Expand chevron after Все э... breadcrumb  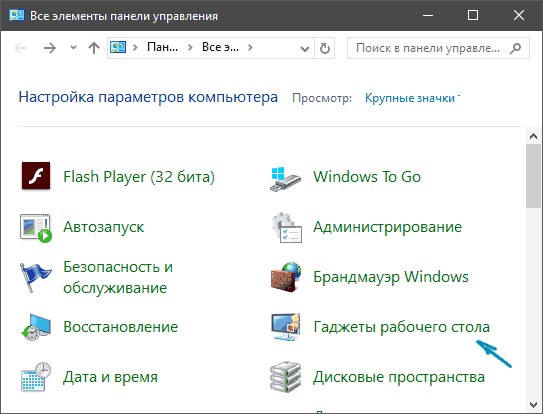[x=250, y=47]
